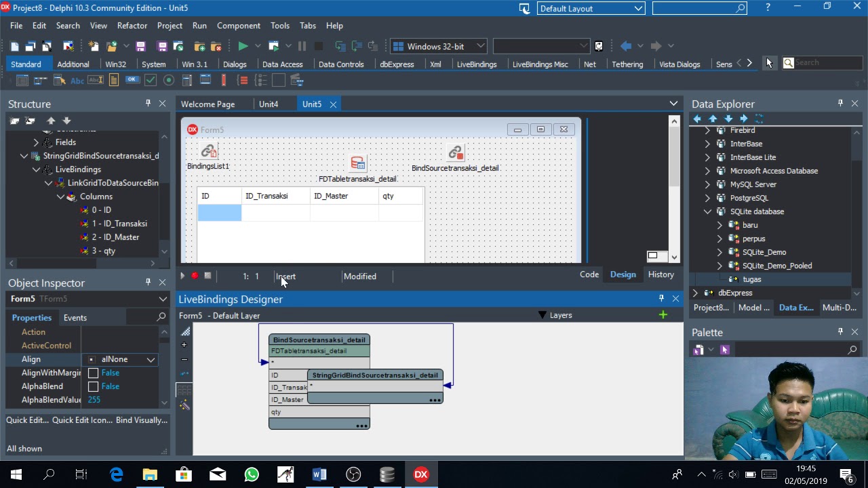Switch to the Unit4 editor tab
This screenshot has width=868, height=488.
point(269,104)
